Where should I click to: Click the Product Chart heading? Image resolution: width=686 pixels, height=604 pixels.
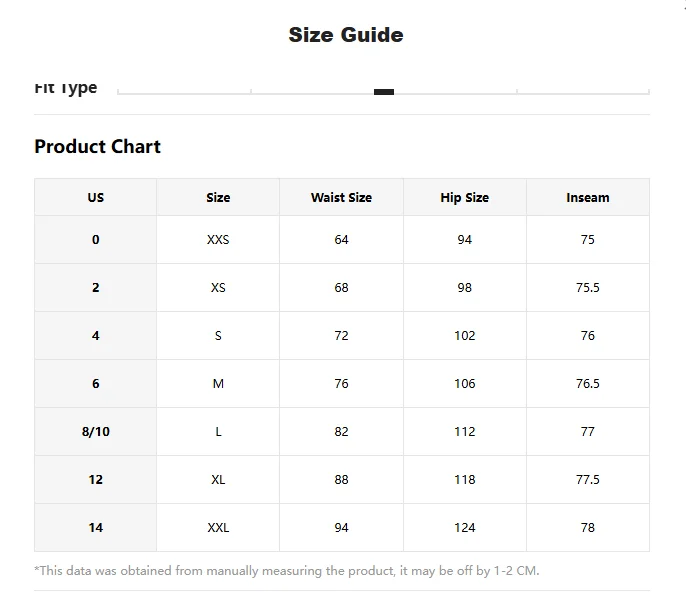click(98, 147)
